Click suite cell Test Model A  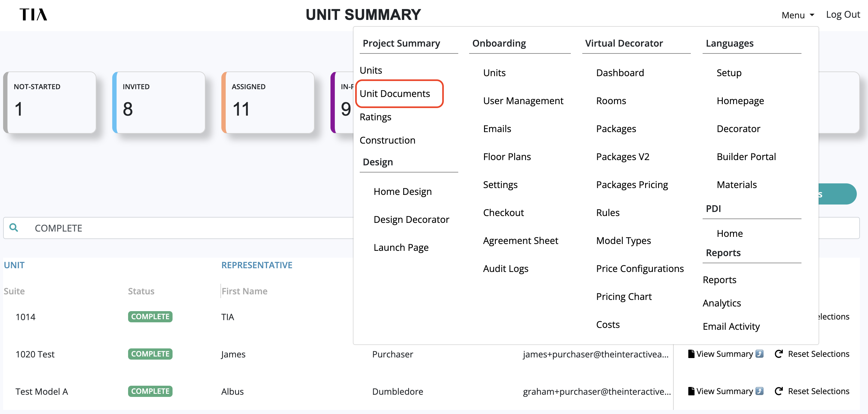[41, 391]
